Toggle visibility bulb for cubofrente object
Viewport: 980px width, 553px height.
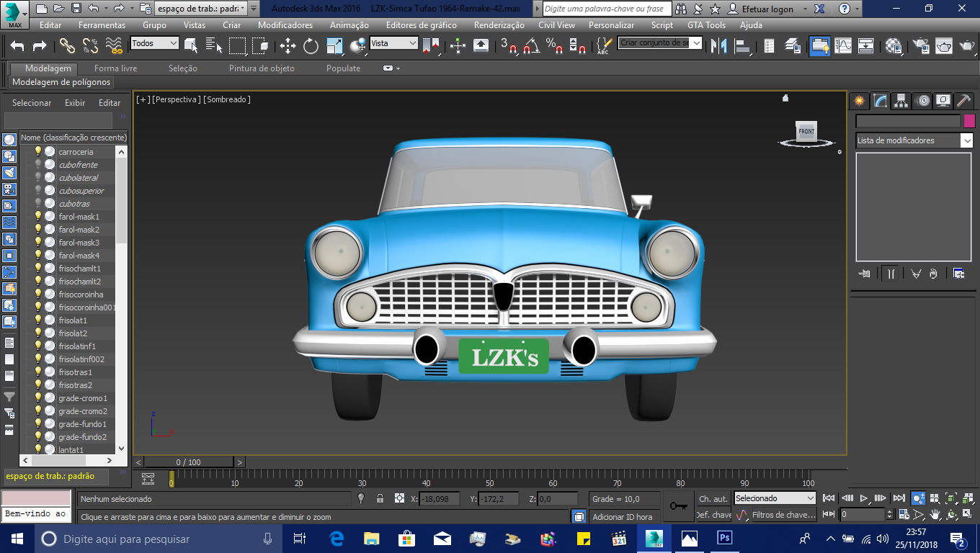coord(38,165)
